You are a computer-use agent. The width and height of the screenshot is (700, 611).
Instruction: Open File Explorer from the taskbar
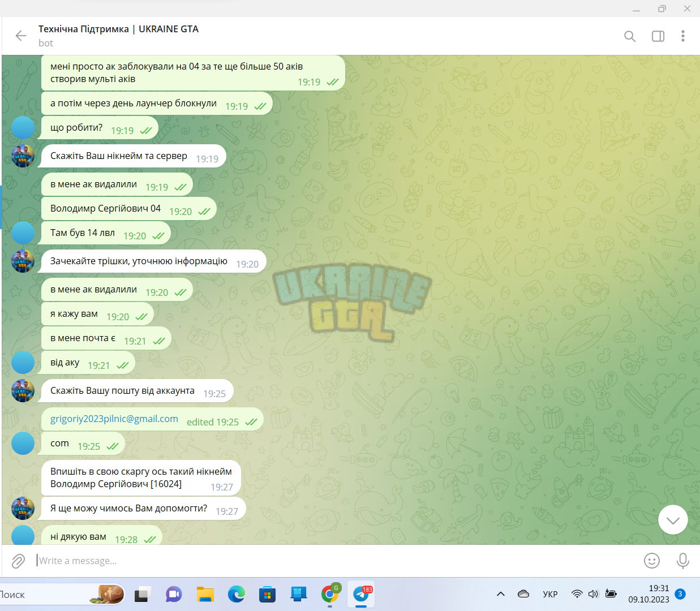205,594
